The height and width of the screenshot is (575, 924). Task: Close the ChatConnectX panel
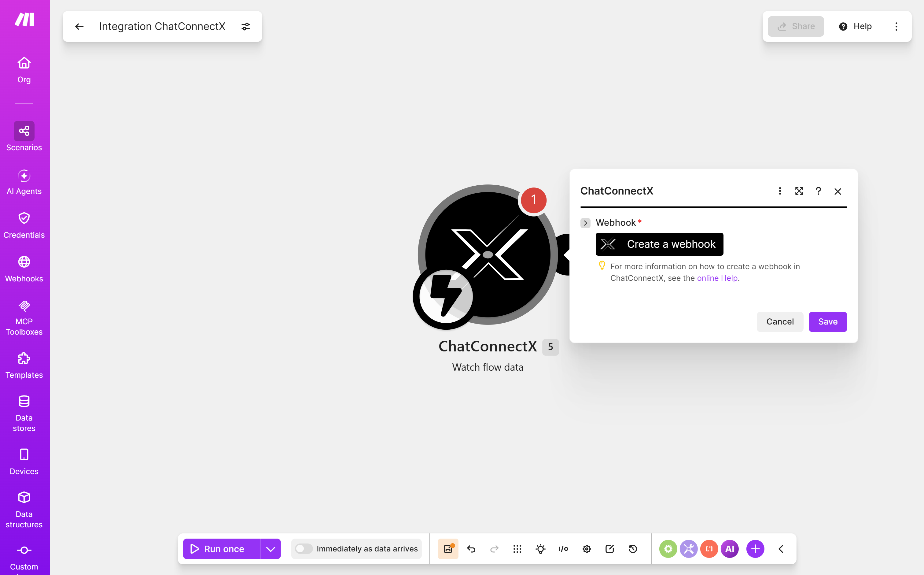838,191
